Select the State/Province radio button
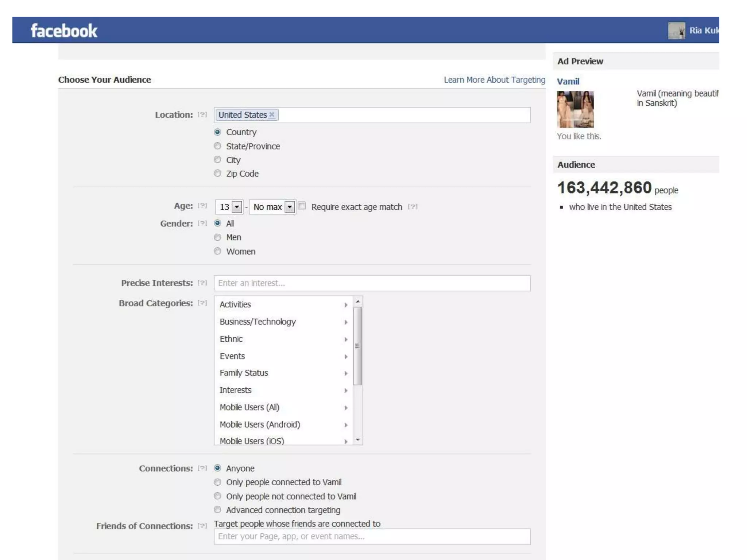The width and height of the screenshot is (747, 560). (x=218, y=146)
